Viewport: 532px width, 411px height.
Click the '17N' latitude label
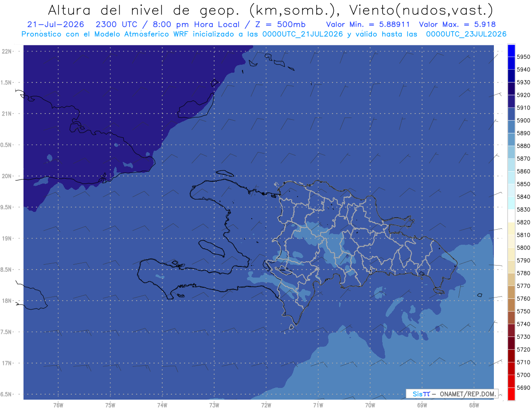point(7,363)
